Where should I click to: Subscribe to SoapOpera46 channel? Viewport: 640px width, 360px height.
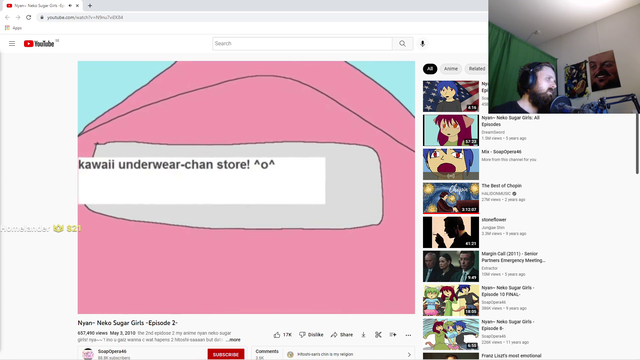pyautogui.click(x=226, y=354)
